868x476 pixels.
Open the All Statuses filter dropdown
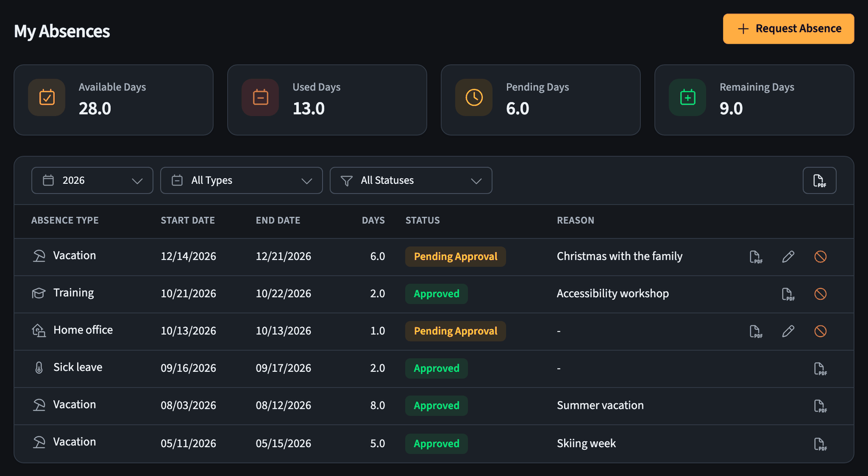point(411,181)
